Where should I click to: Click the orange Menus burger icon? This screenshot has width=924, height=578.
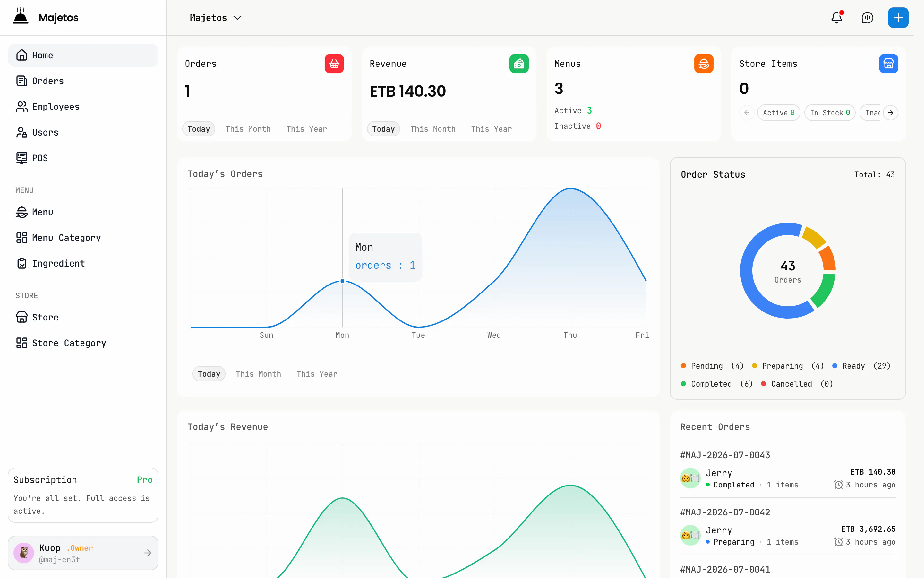tap(704, 64)
